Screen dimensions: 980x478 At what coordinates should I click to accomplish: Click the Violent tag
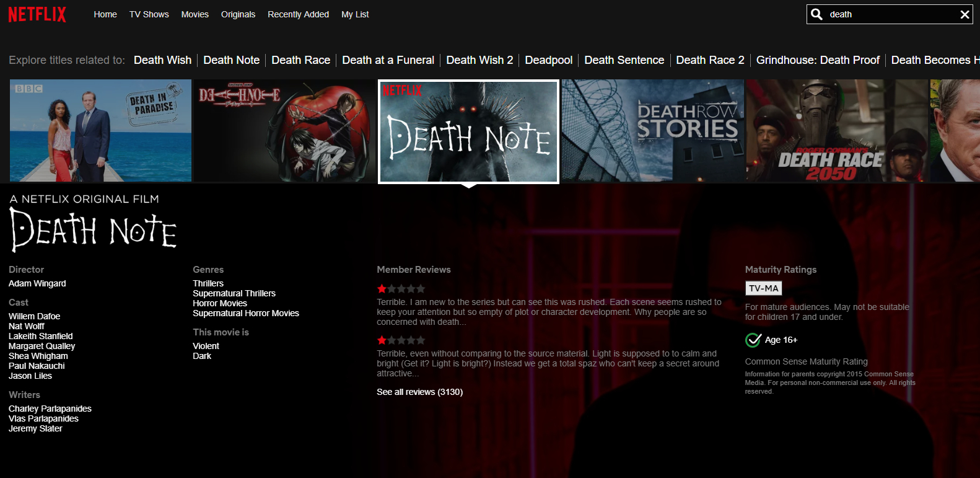tap(206, 346)
